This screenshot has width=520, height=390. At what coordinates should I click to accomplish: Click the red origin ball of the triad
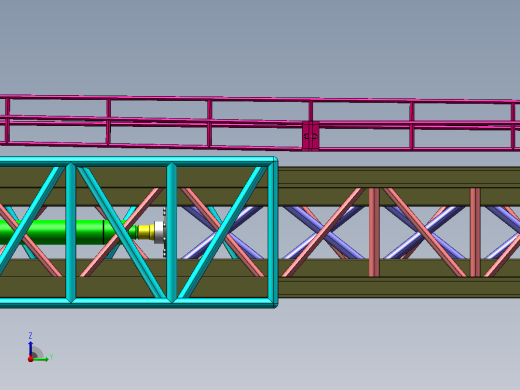pos(30,359)
